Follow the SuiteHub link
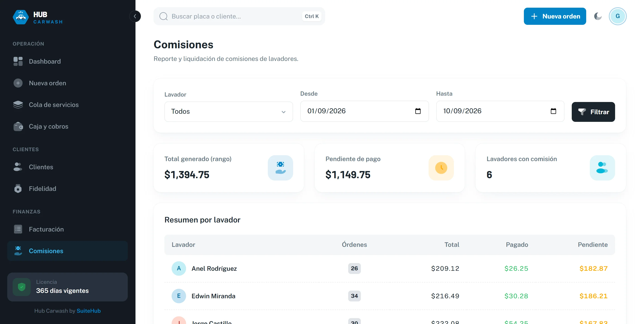 click(89, 311)
